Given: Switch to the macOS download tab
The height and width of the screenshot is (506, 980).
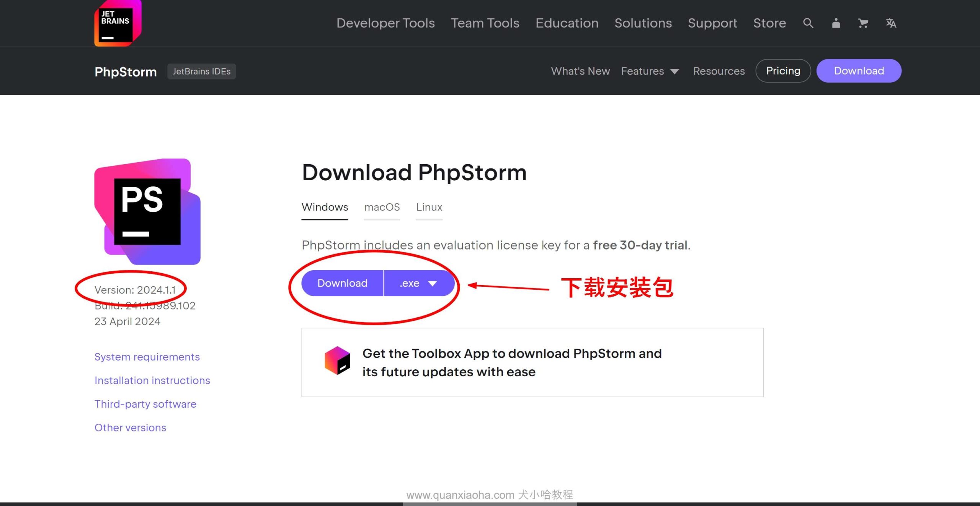Looking at the screenshot, I should 381,207.
